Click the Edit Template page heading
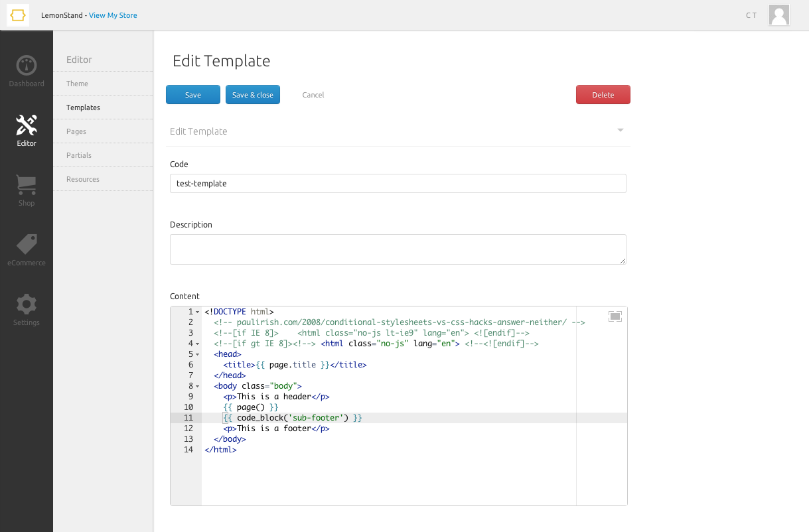Image resolution: width=809 pixels, height=532 pixels. 221,61
